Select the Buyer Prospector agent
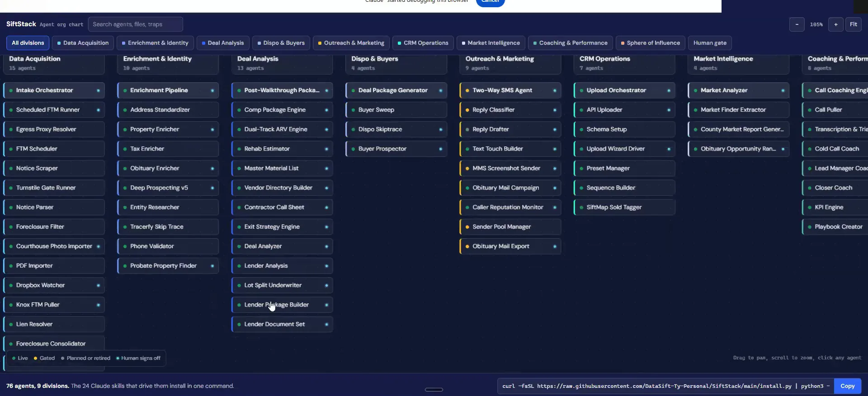 [x=396, y=149]
